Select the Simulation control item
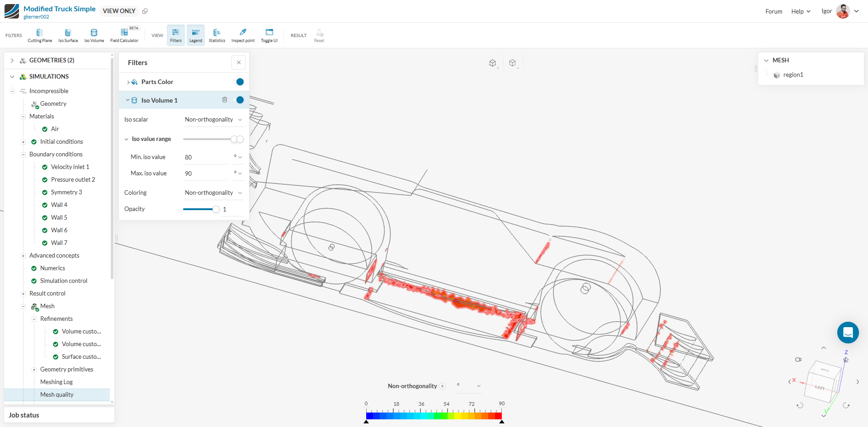 [64, 281]
